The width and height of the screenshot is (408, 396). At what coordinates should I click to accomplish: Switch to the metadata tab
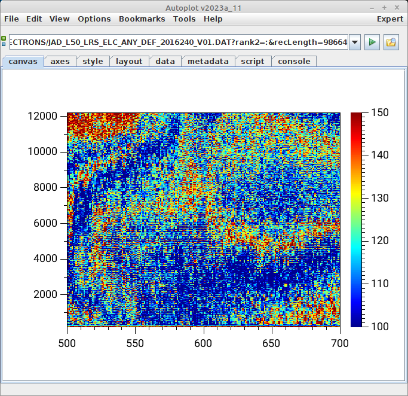(208, 61)
